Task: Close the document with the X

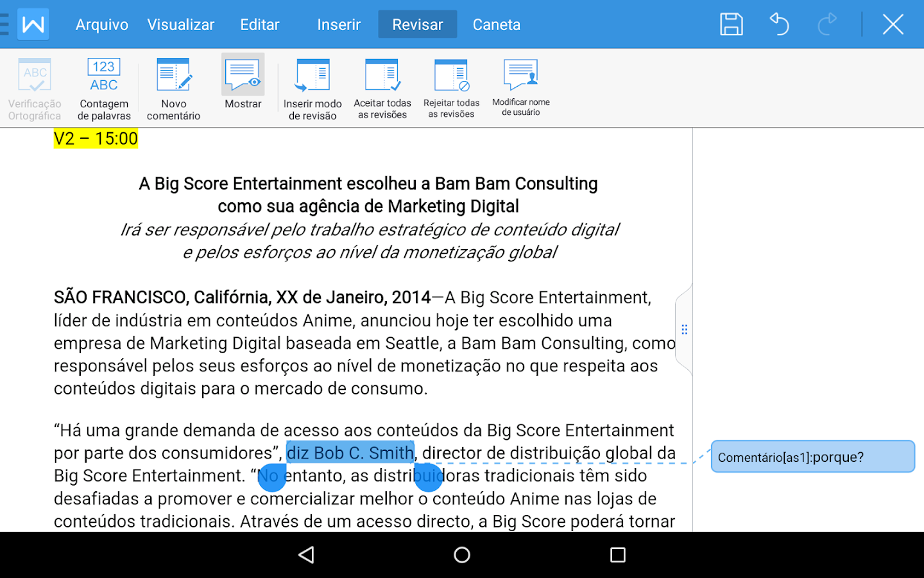Action: 893,24
